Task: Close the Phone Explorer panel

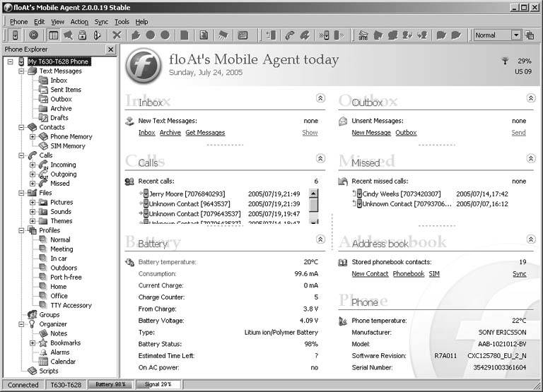Action: [x=110, y=49]
